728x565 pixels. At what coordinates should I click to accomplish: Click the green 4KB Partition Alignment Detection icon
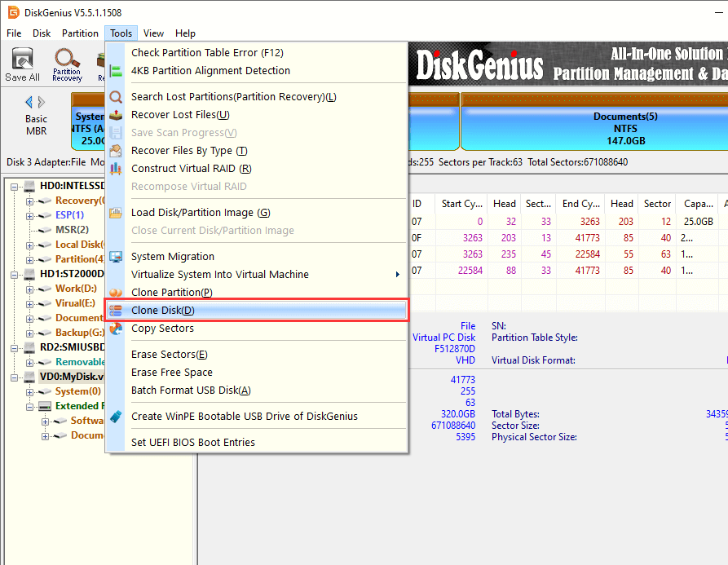(116, 71)
